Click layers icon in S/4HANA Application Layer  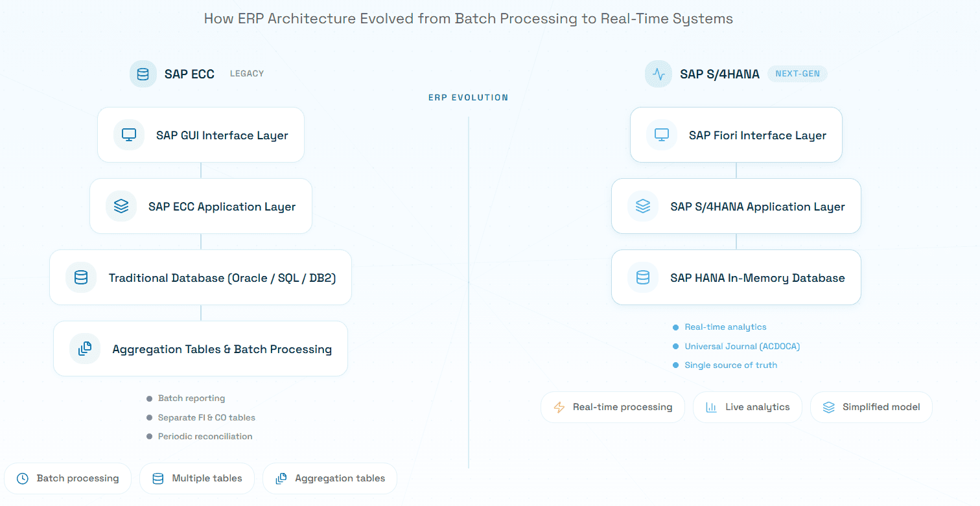pyautogui.click(x=643, y=206)
